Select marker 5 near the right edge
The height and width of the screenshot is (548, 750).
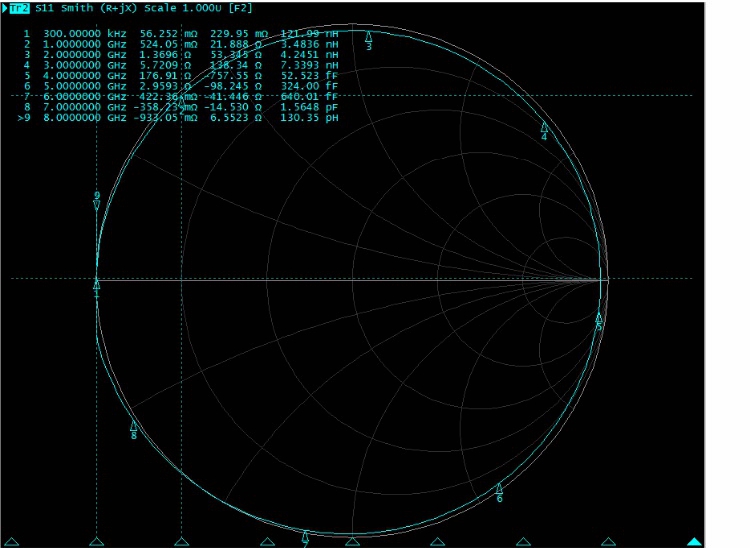(x=599, y=320)
